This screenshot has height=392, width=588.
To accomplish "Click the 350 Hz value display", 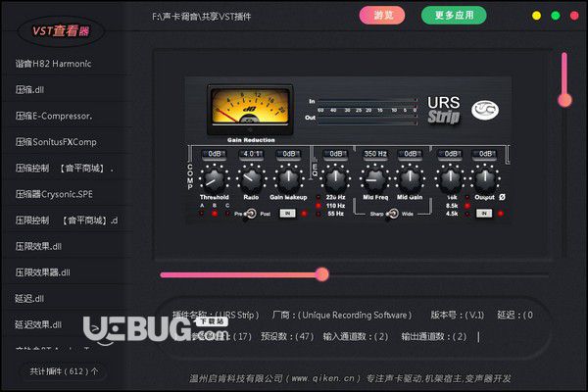I will 375,154.
